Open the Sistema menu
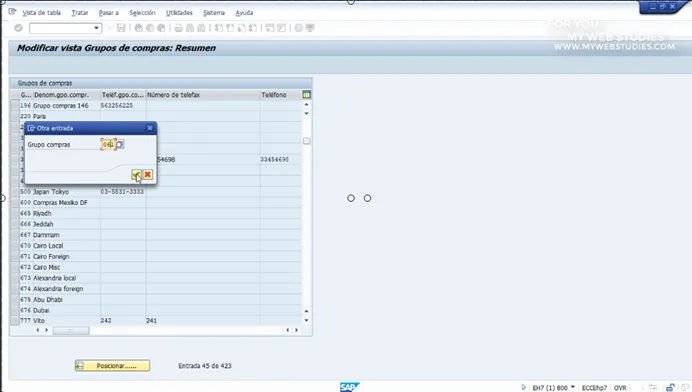Image resolution: width=692 pixels, height=392 pixels. click(214, 13)
